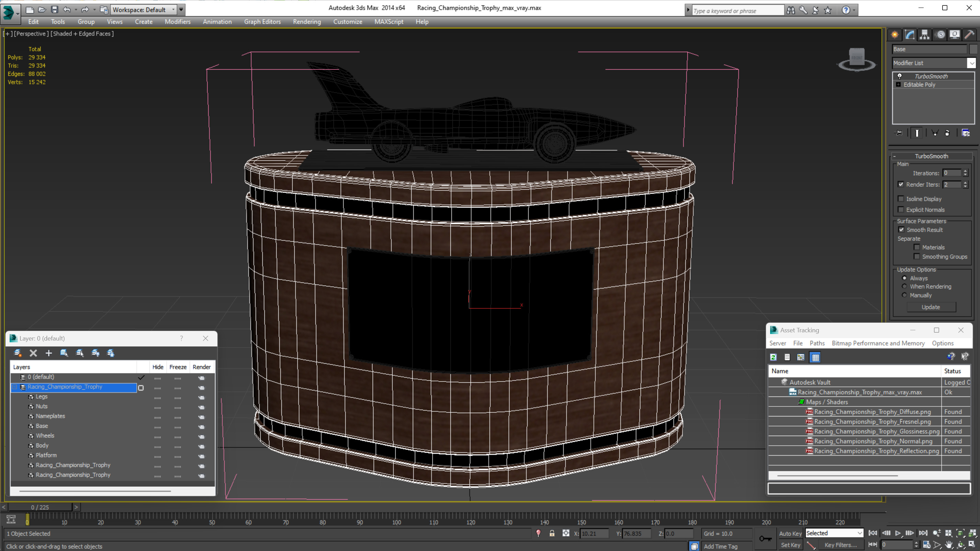
Task: Click the New Scene icon
Action: [29, 10]
